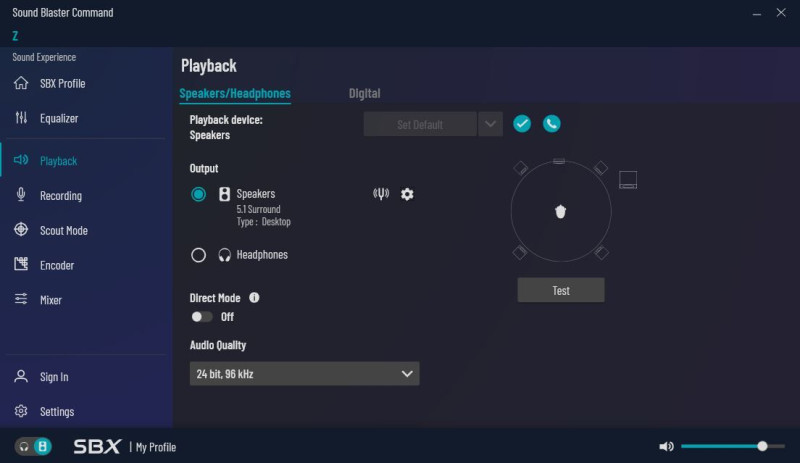Click the front right speaker icon
This screenshot has width=800, height=463.
tap(601, 168)
